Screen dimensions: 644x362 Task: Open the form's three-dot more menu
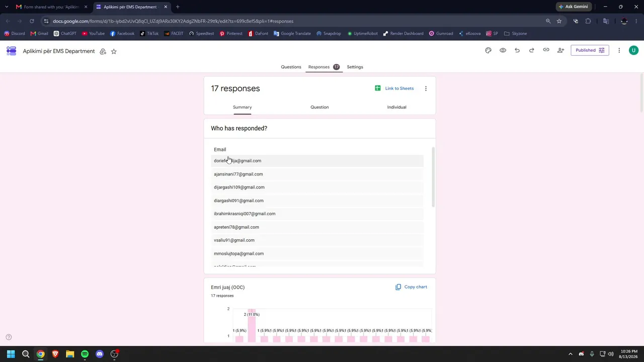pyautogui.click(x=619, y=50)
